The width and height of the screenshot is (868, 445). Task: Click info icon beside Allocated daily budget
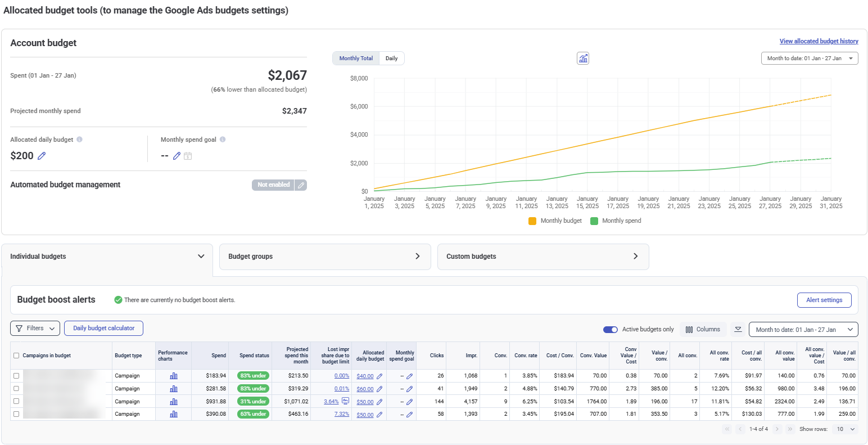pos(79,140)
